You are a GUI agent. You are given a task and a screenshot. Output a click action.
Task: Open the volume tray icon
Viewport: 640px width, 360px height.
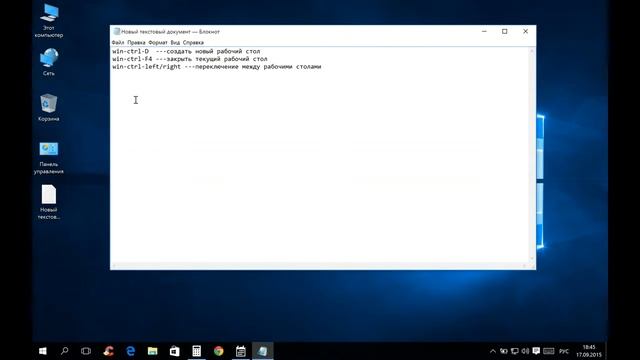coord(525,351)
